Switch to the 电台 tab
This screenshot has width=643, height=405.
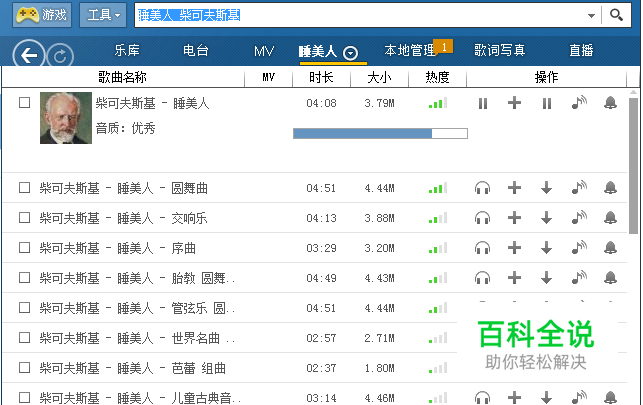click(196, 51)
